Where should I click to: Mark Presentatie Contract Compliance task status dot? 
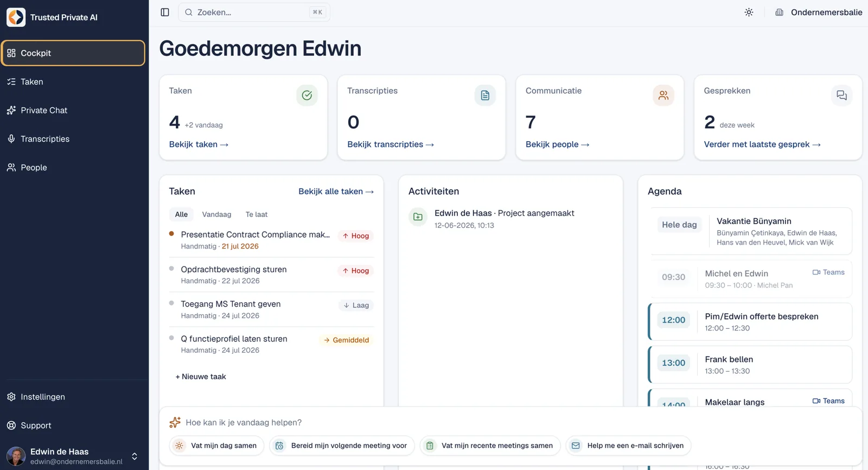[x=171, y=234]
